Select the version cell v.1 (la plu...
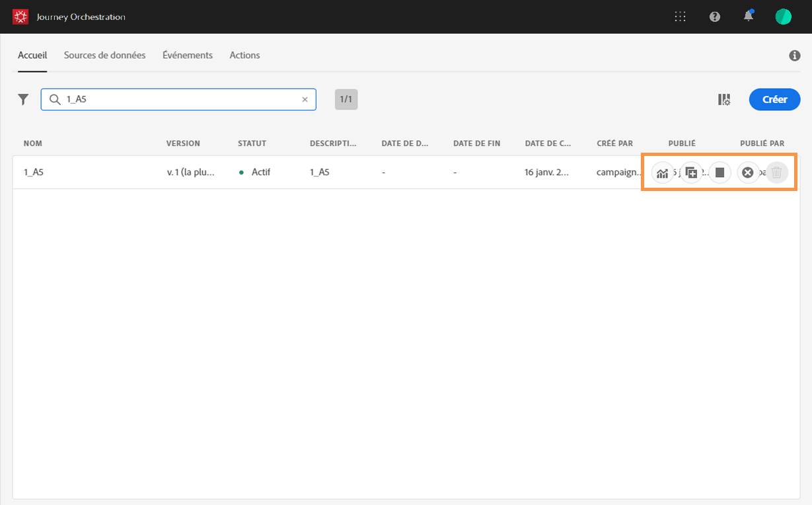This screenshot has width=812, height=505. tap(190, 172)
